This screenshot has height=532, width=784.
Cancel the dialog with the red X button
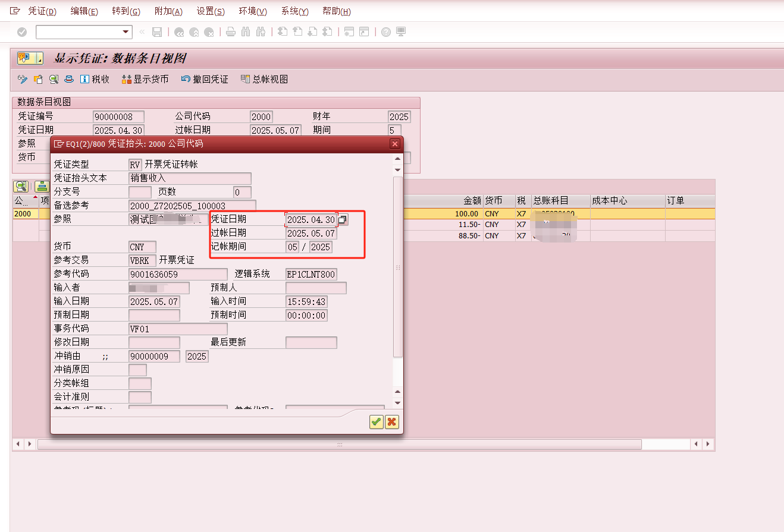tap(391, 422)
